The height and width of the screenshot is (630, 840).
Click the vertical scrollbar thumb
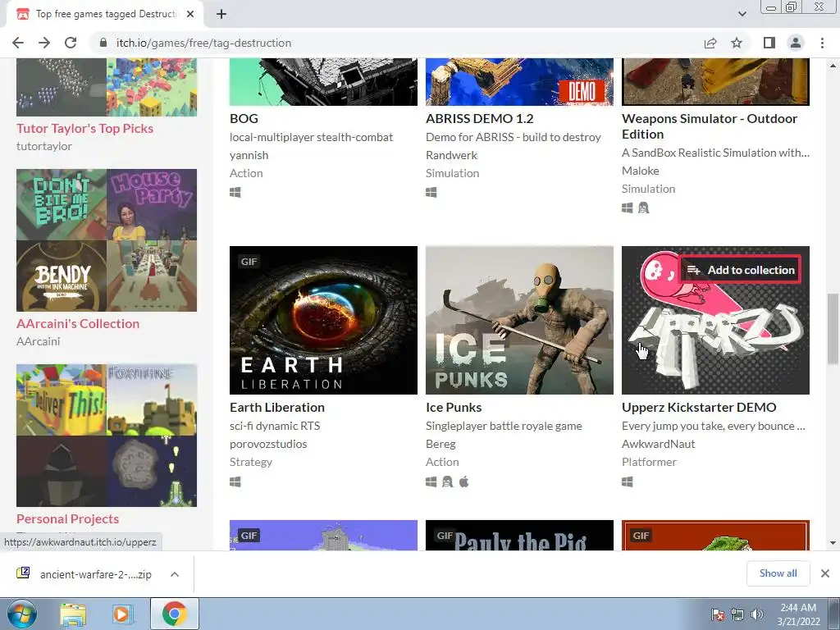[833, 329]
